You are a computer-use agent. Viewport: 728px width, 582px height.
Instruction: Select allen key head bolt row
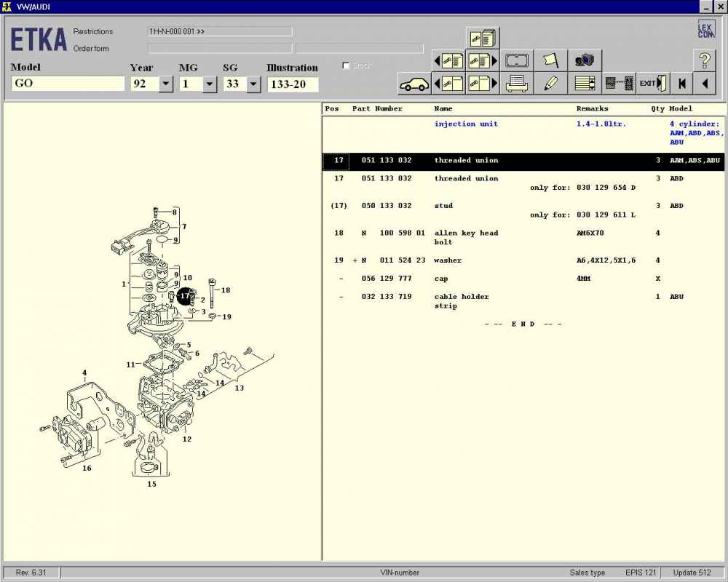click(x=523, y=237)
